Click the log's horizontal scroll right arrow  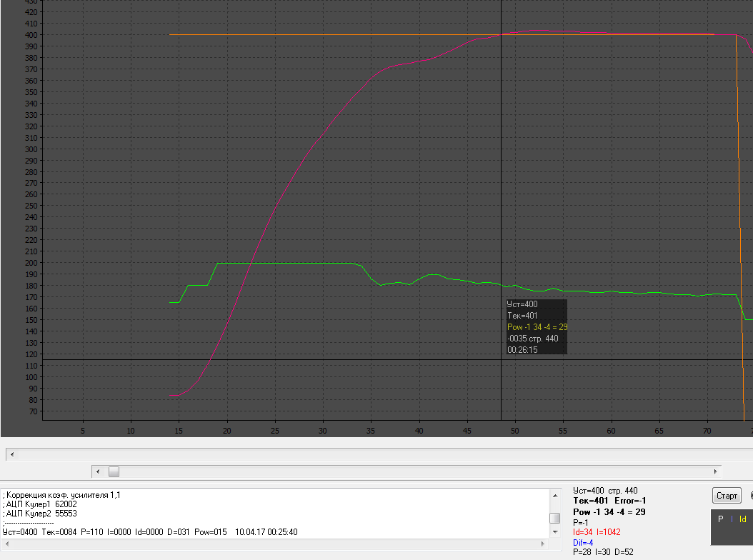pos(544,542)
